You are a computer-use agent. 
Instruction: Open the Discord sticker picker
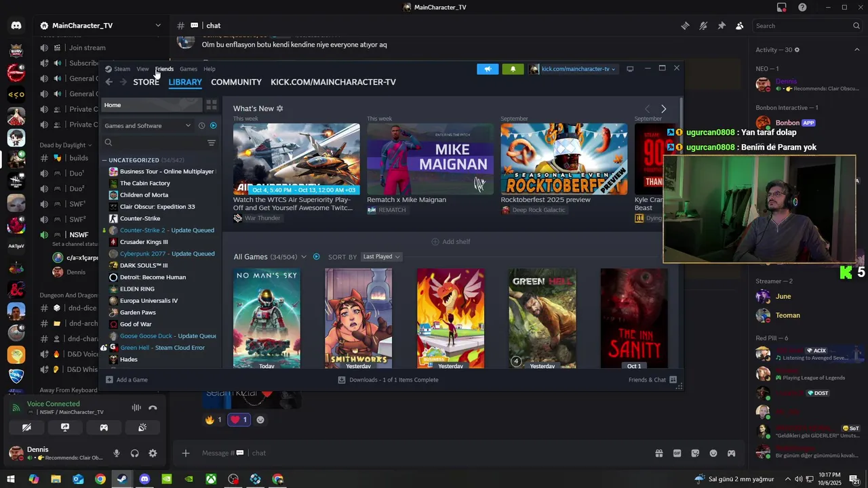(x=695, y=453)
